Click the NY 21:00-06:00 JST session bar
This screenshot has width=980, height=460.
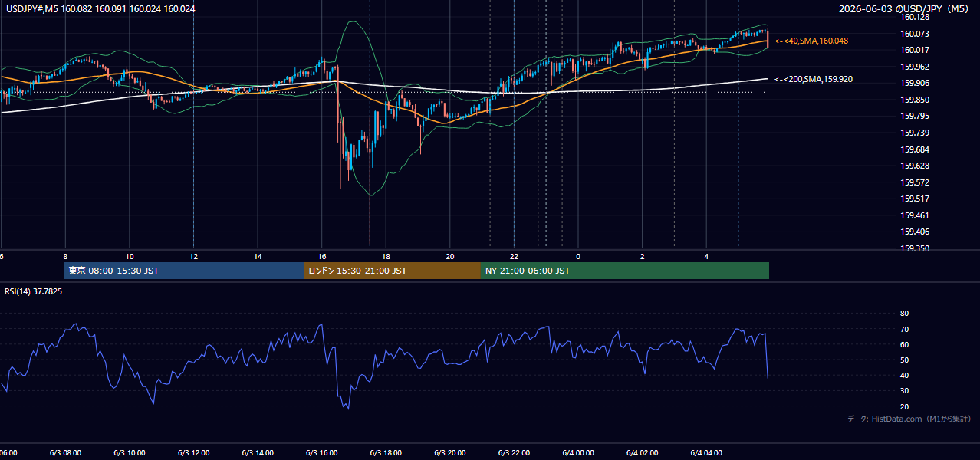tap(625, 271)
